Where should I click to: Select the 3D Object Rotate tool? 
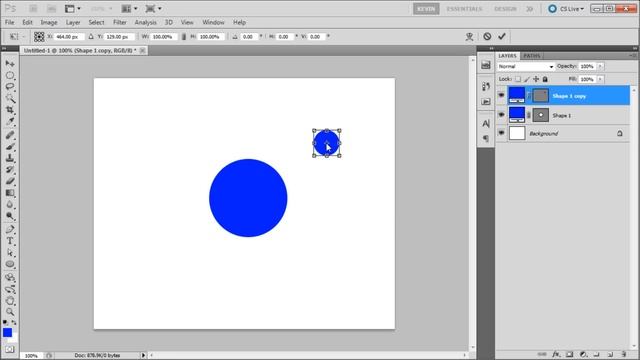pyautogui.click(x=10, y=278)
